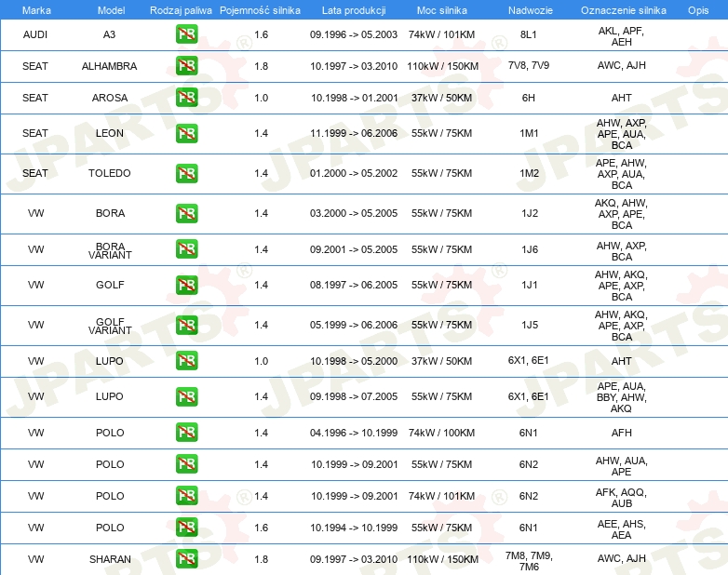The width and height of the screenshot is (728, 575).
Task: Click the Pojemność silnika column header
Action: (x=260, y=10)
